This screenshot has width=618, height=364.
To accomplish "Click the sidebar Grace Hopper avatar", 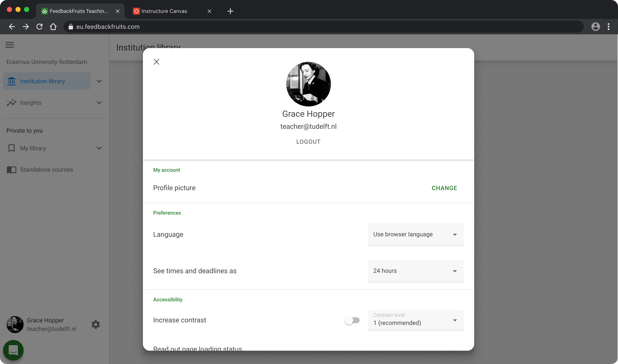I will (15, 324).
